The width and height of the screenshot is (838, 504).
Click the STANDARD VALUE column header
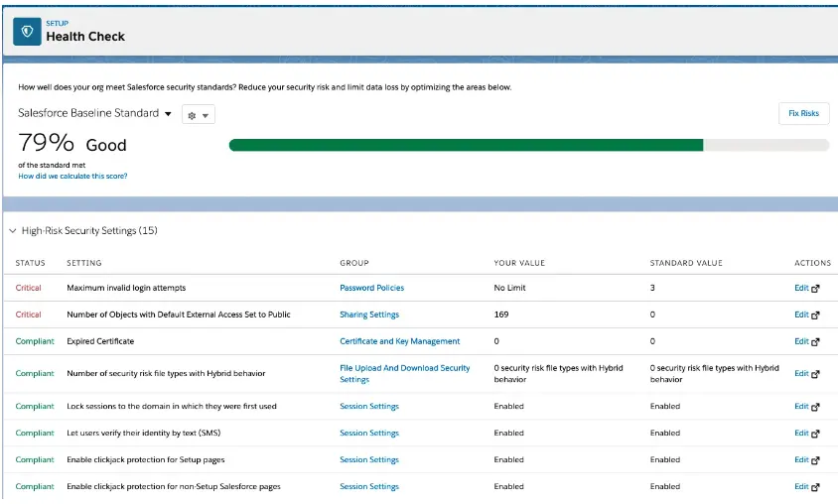tap(686, 263)
